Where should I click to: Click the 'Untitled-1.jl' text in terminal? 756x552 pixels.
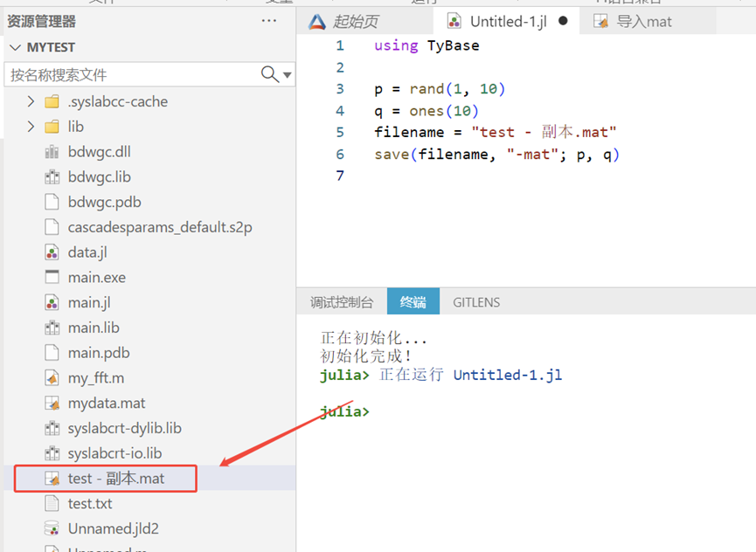[x=508, y=375]
